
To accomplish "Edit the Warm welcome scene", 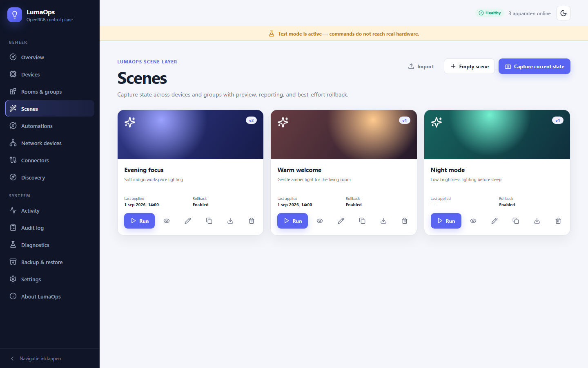I will (x=341, y=221).
